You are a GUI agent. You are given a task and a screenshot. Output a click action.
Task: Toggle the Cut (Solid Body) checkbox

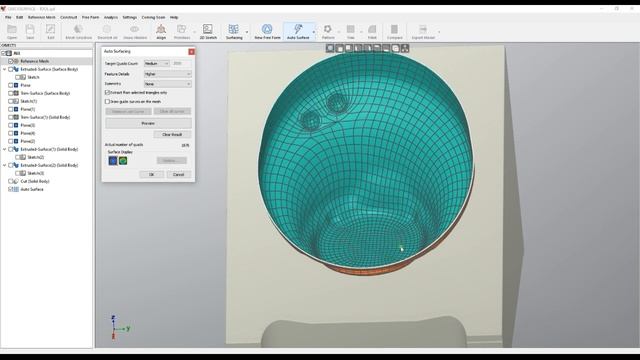pyautogui.click(x=11, y=181)
